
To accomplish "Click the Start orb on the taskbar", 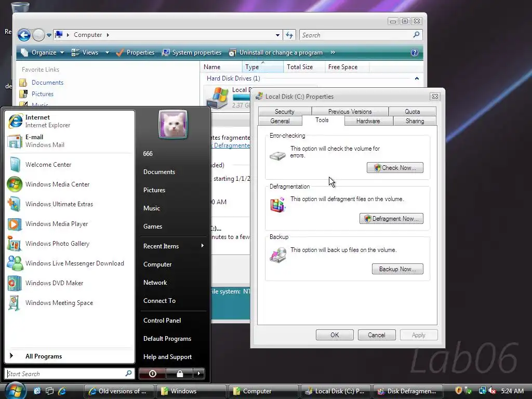I will [x=15, y=391].
